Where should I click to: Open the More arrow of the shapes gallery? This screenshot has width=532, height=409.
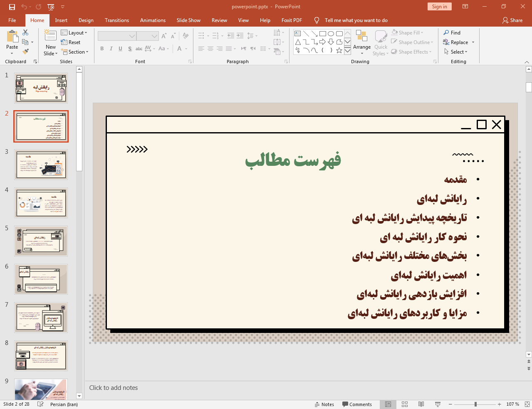pos(347,51)
